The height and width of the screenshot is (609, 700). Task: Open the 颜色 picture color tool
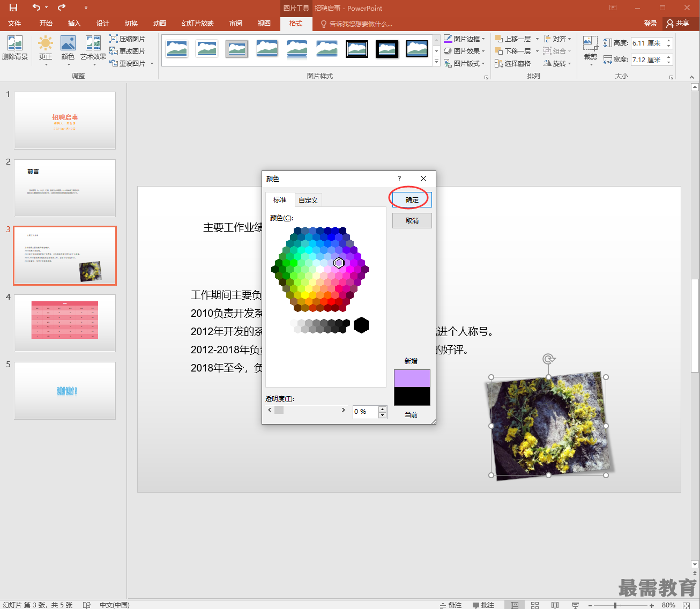(68, 50)
